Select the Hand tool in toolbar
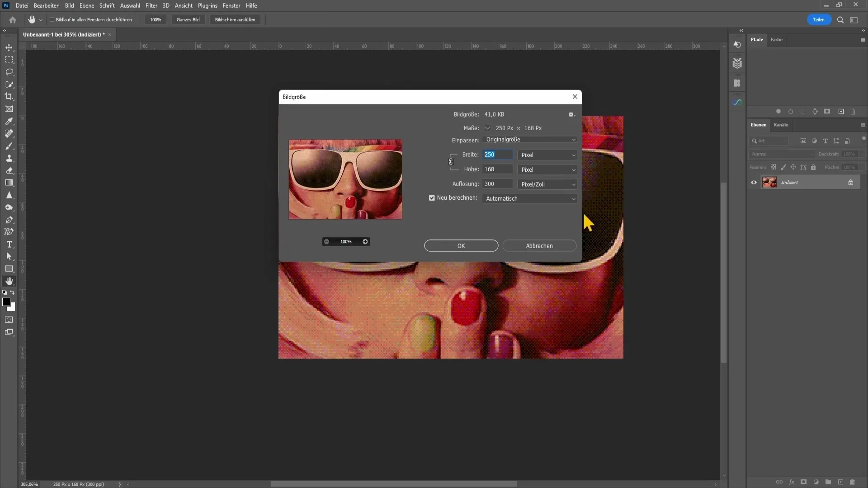Screen dimensions: 868x488 (x=9, y=281)
